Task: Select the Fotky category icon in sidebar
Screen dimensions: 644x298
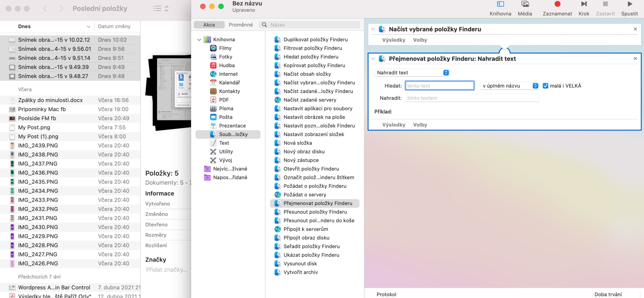Action: pos(213,57)
